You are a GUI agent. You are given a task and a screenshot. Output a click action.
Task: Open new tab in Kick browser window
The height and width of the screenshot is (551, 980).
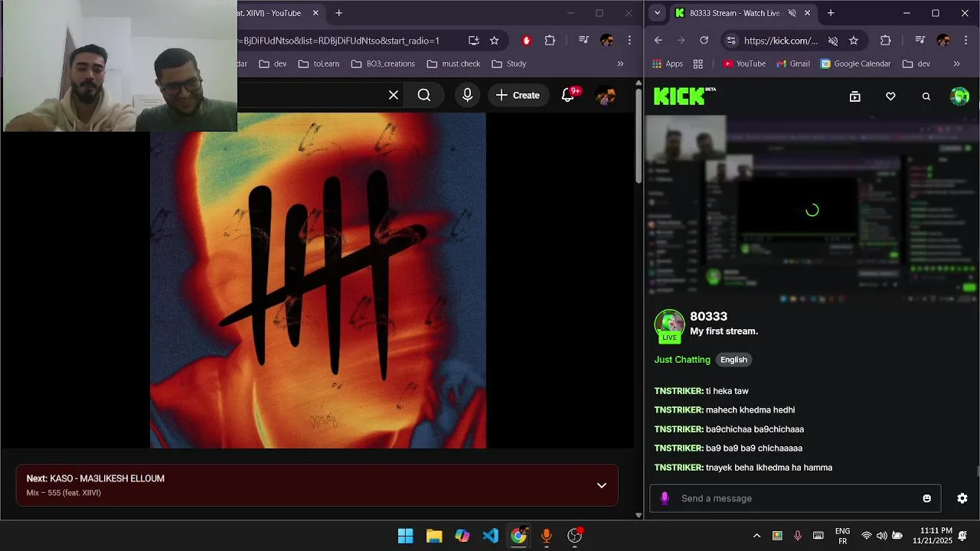(x=830, y=13)
